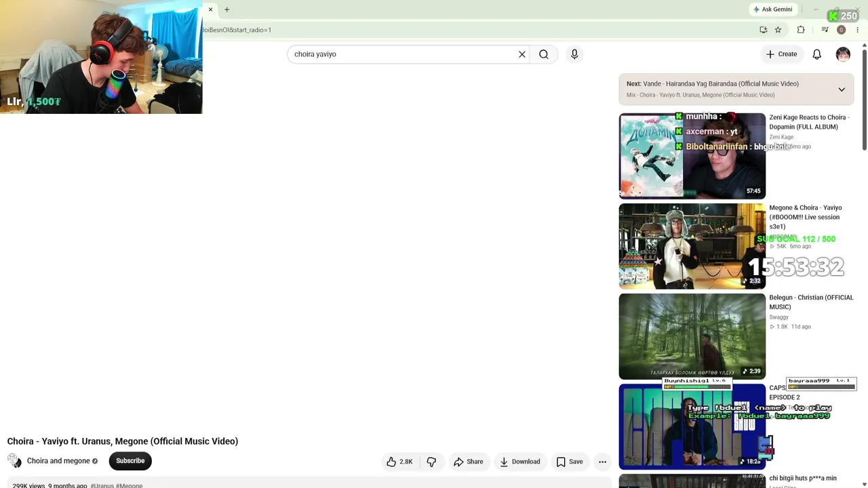Screen dimensions: 868x488
Task: Share the video
Action: click(469, 462)
